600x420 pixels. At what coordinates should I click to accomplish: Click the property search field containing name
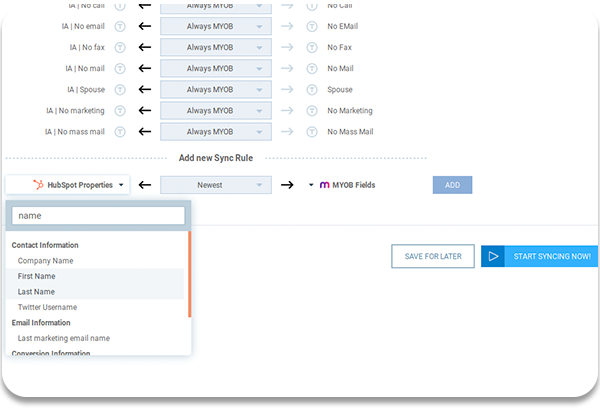99,215
